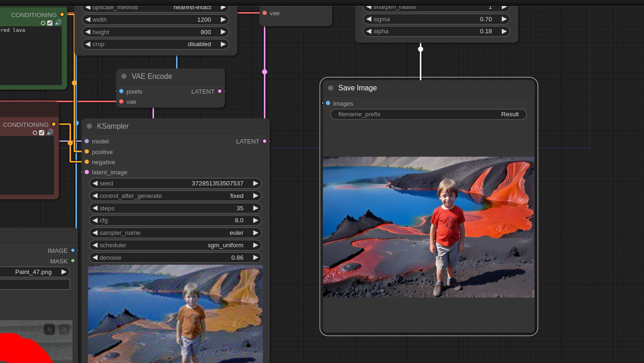
Task: Collapse the Save Image node via its title dot
Action: tap(331, 88)
